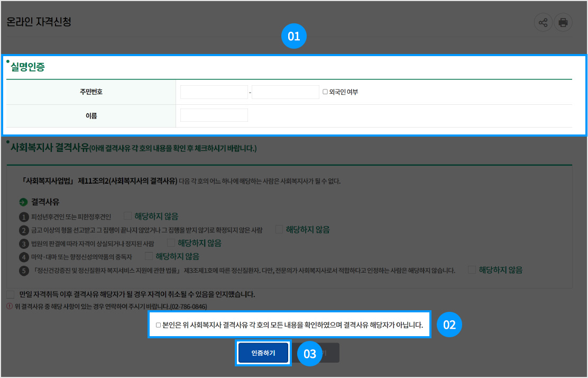Click the printer icon to print page
Viewport: 588px width, 378px height.
tap(563, 22)
